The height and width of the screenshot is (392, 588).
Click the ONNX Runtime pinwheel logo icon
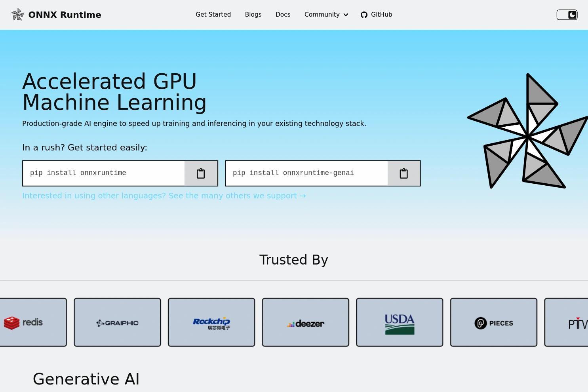(x=18, y=15)
